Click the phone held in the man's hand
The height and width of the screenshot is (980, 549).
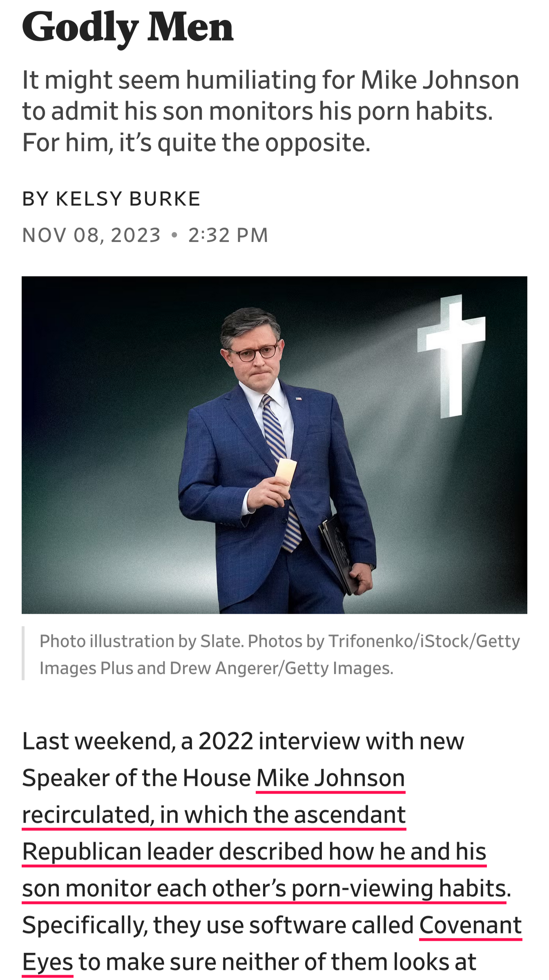coord(285,475)
